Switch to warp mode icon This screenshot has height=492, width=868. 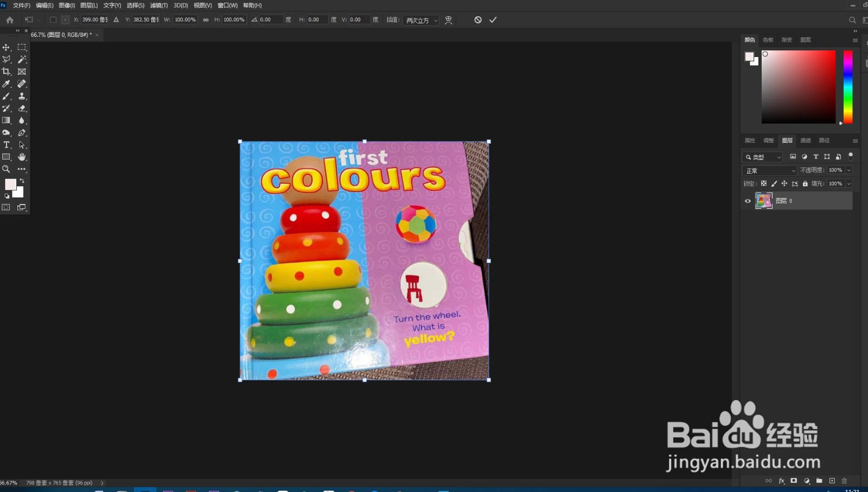449,20
